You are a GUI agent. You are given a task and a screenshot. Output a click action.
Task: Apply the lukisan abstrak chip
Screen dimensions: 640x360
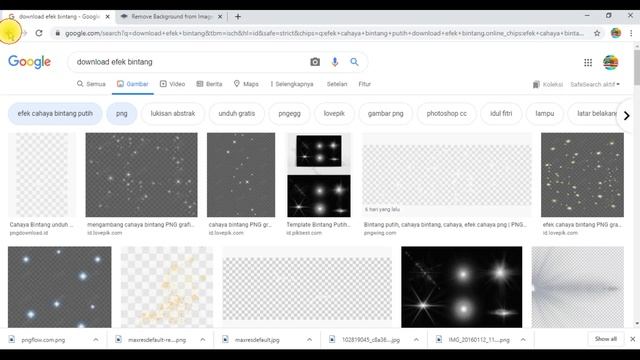[173, 113]
